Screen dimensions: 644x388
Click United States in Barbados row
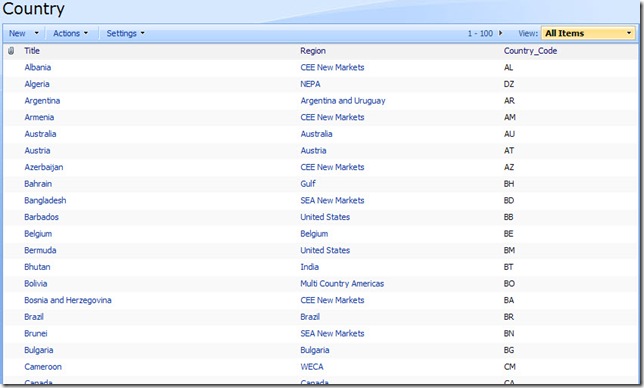325,217
